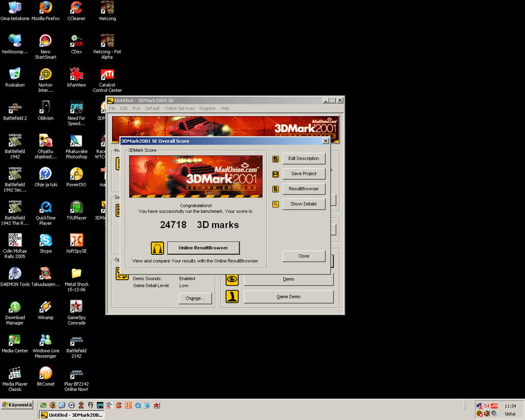
Task: Open the Online Services menu
Action: click(x=179, y=109)
